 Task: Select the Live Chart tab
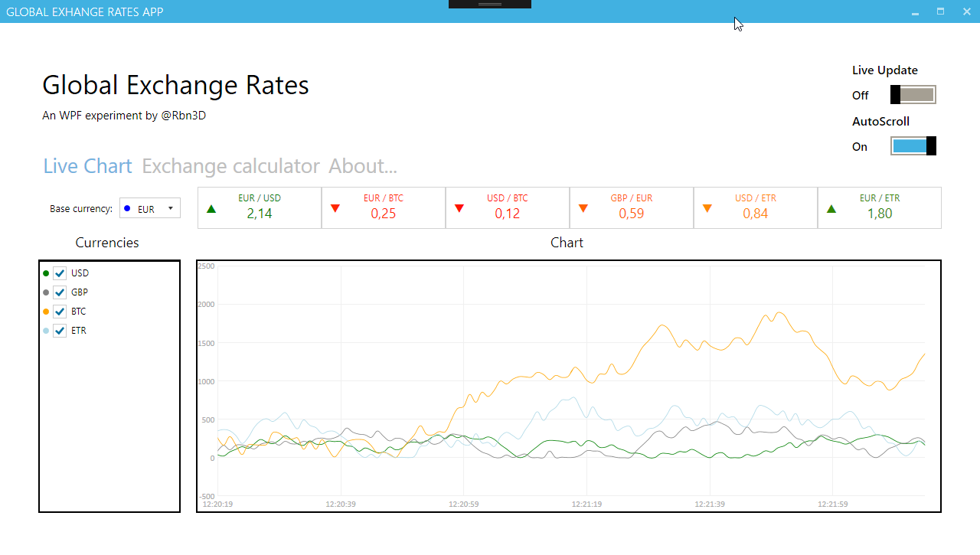click(x=87, y=166)
